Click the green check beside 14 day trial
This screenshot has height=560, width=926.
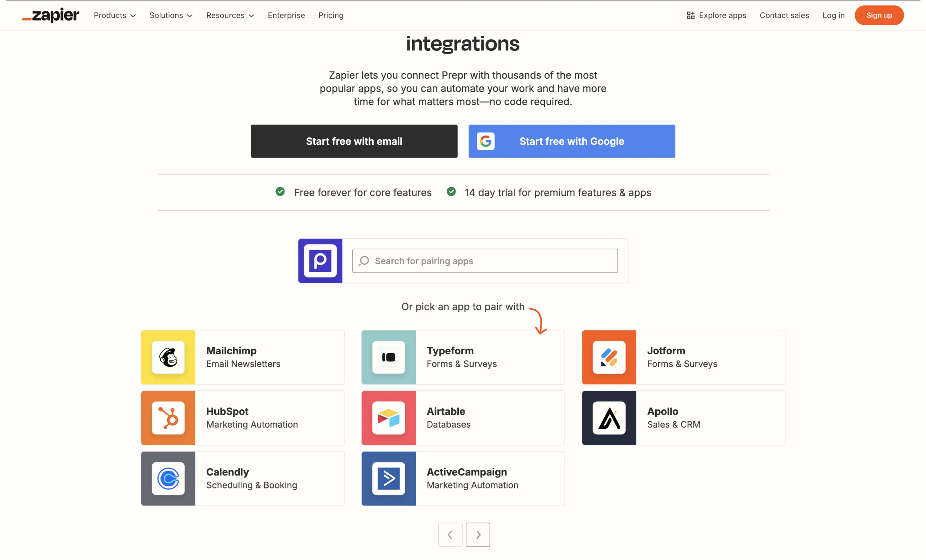click(x=451, y=192)
